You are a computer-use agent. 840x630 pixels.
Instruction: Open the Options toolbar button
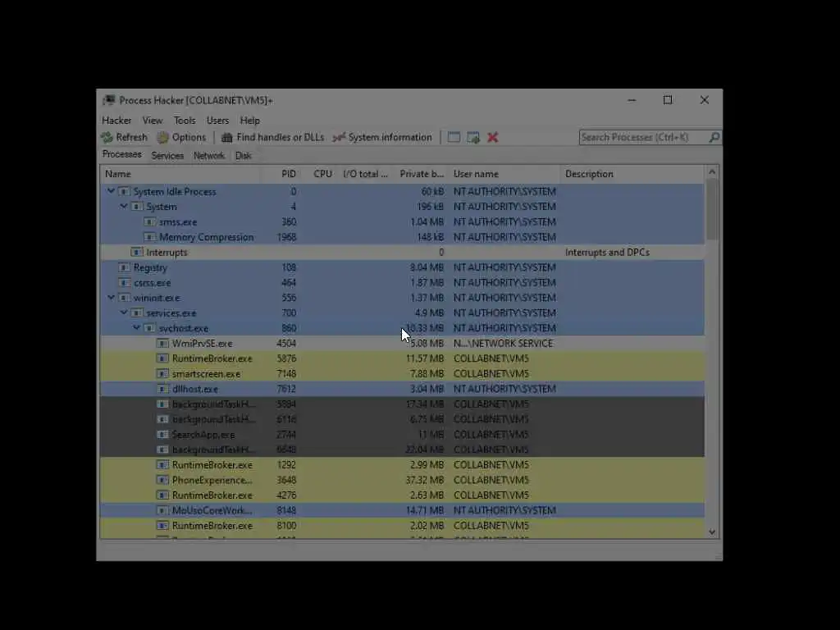[x=181, y=138]
